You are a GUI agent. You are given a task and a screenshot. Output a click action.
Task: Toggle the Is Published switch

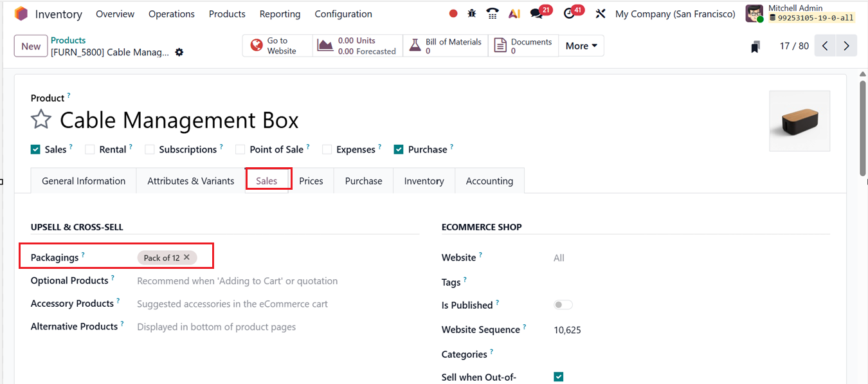tap(563, 305)
